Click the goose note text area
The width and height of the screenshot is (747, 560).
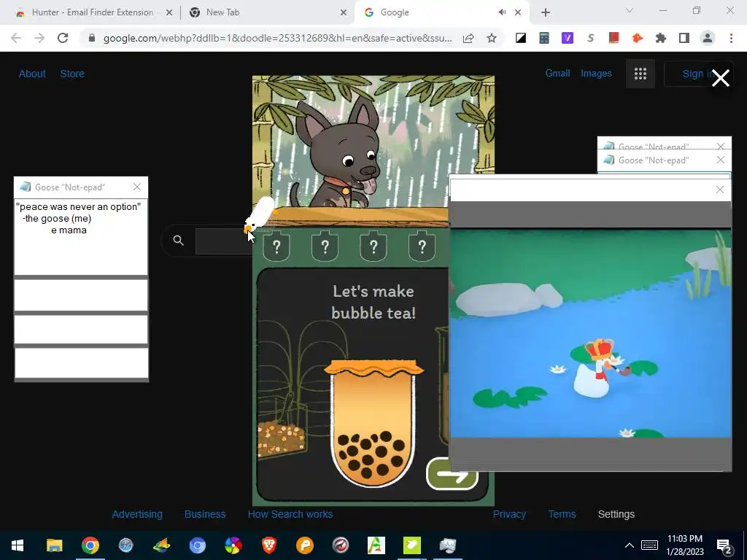81,237
